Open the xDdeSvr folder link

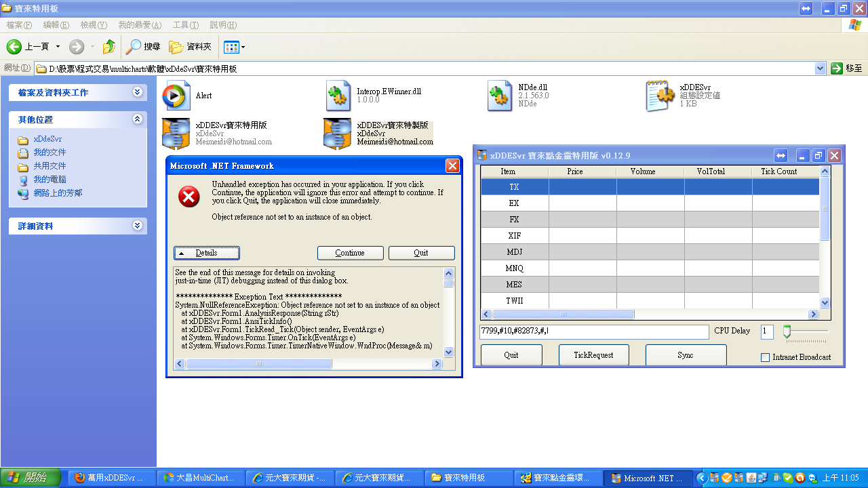(x=47, y=139)
